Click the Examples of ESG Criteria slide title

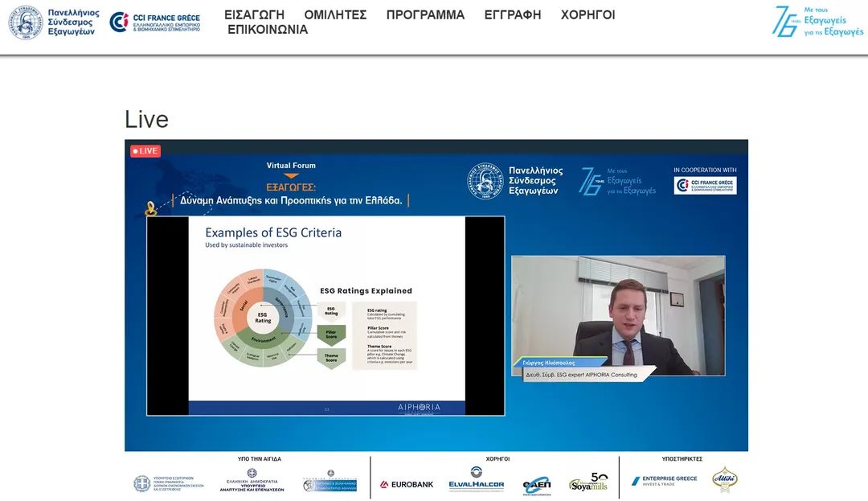point(273,232)
